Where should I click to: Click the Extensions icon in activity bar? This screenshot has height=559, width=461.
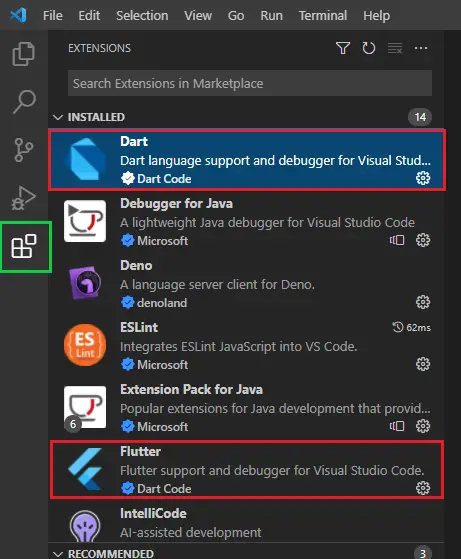click(24, 246)
